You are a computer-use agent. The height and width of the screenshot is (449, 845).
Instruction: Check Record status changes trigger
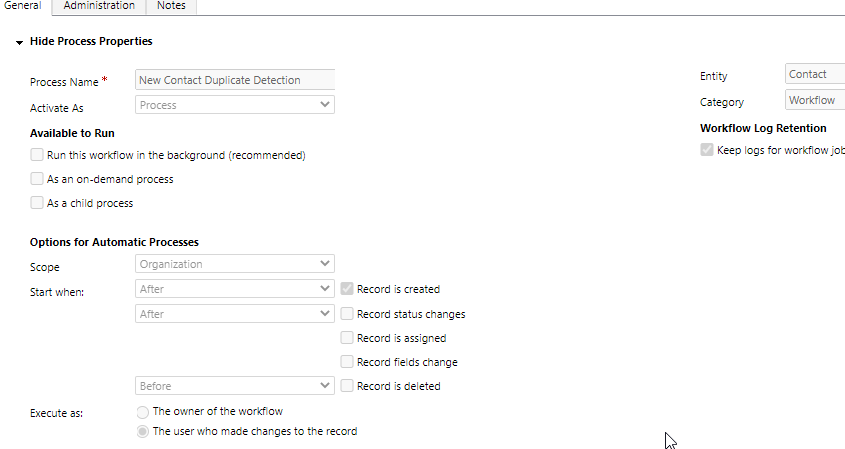(x=347, y=313)
